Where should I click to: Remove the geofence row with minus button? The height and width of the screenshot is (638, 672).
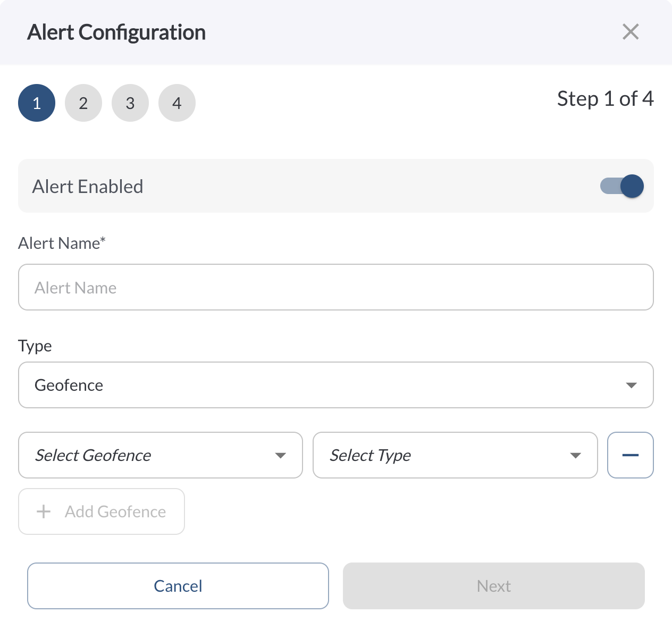pyautogui.click(x=631, y=455)
